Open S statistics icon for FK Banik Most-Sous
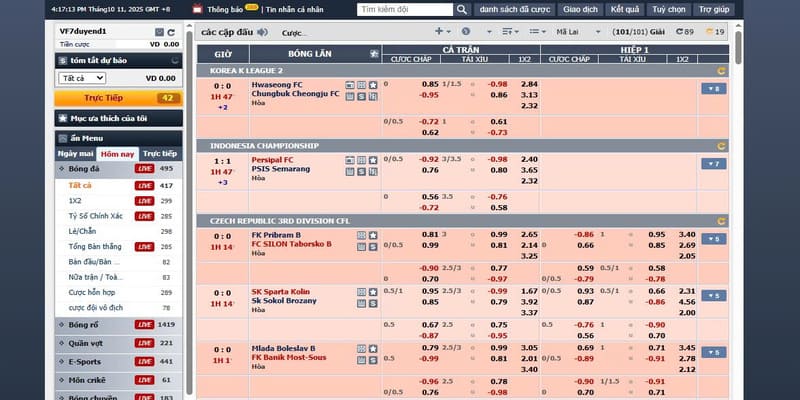This screenshot has width=800, height=400. pos(373,360)
